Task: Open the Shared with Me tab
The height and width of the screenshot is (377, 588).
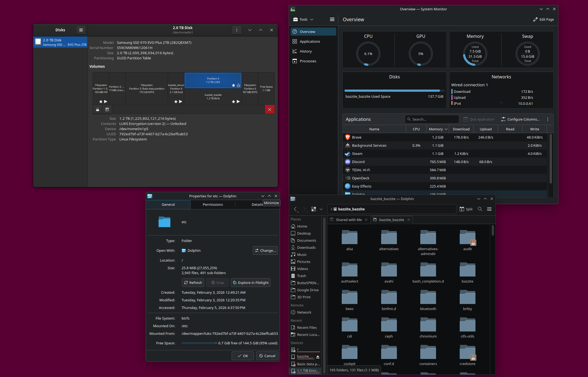Action: [x=348, y=220]
